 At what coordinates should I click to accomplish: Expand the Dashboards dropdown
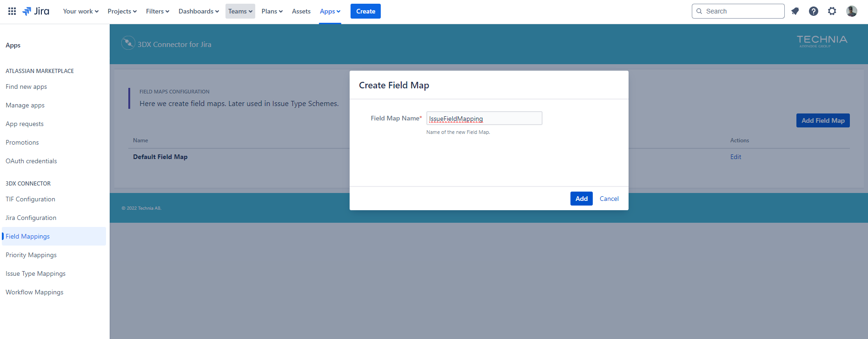199,11
